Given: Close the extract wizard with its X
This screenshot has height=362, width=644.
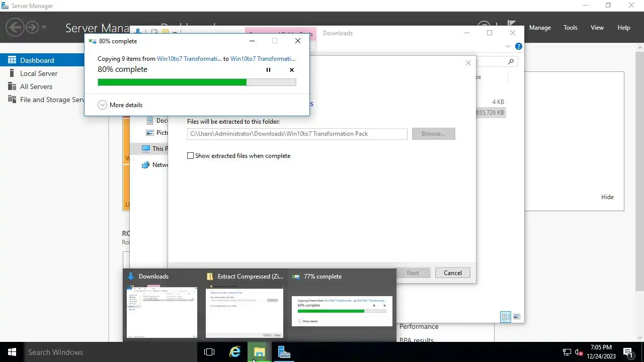Looking at the screenshot, I should pos(468,63).
